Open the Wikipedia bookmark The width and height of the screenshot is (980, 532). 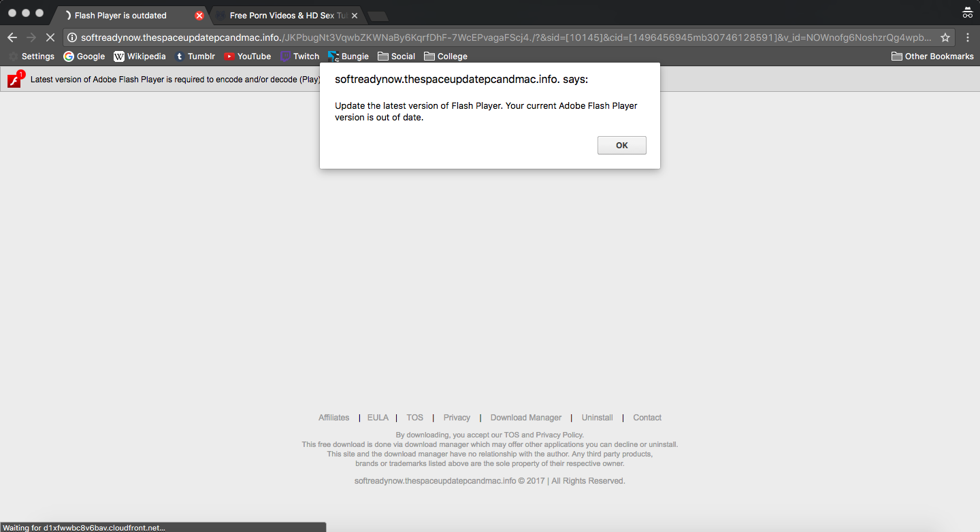coord(140,56)
